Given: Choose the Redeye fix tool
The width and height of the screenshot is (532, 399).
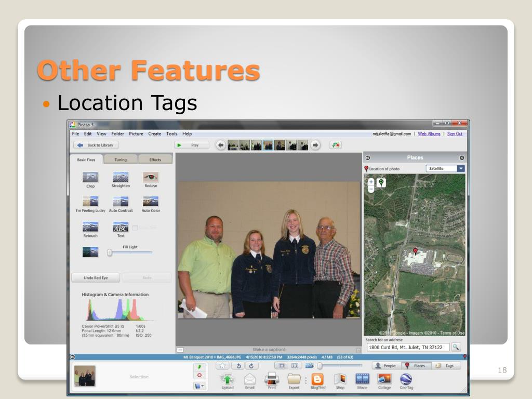Looking at the screenshot, I should click(151, 177).
